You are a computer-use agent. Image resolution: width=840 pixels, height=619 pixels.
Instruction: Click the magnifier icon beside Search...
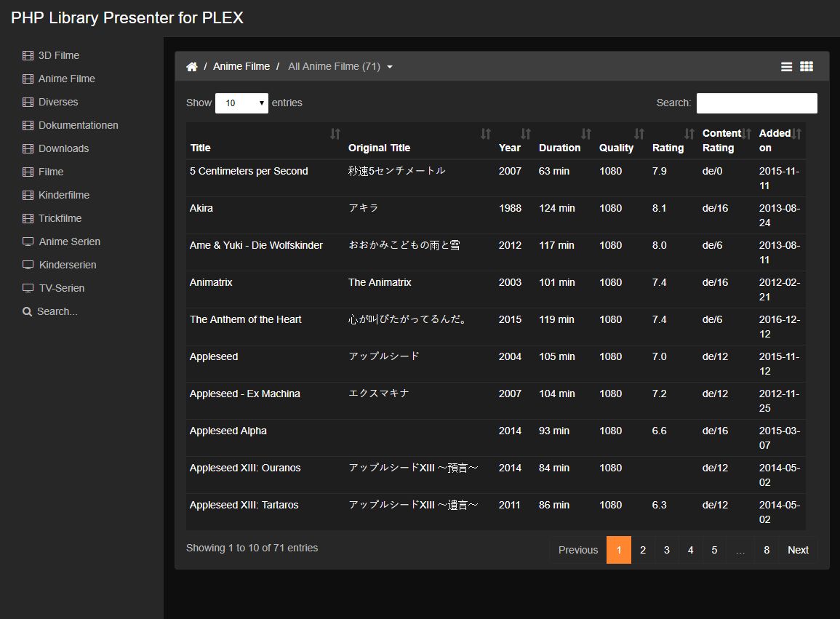tap(28, 311)
